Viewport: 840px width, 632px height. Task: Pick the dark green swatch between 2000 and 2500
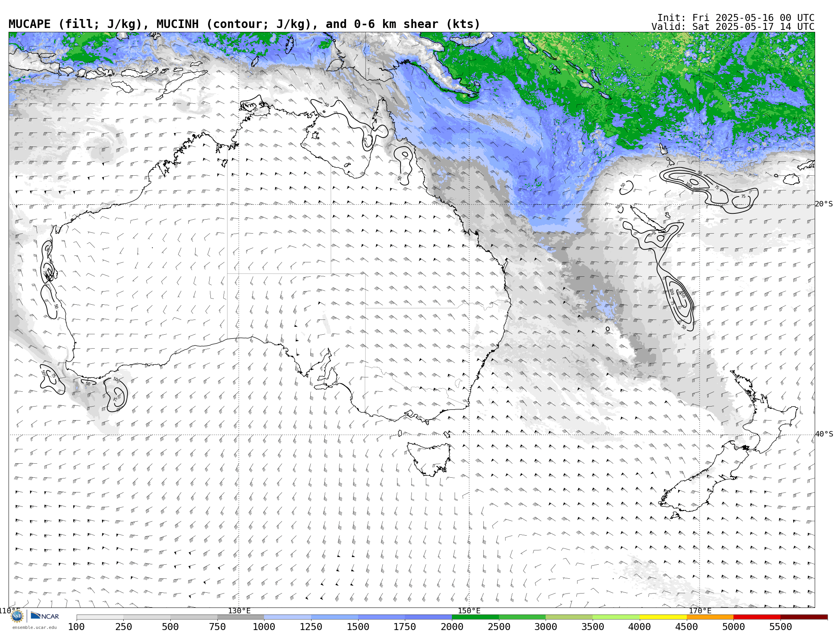click(476, 617)
